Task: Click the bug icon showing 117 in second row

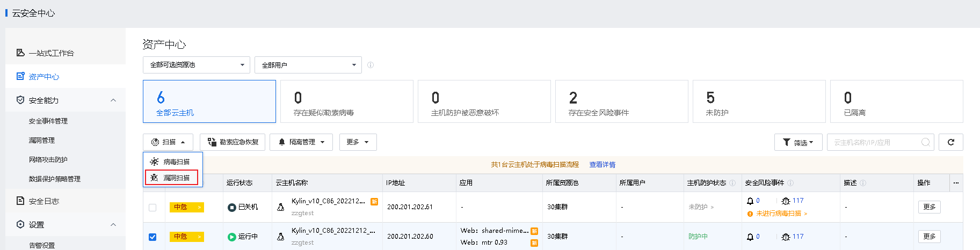Action: pos(786,237)
